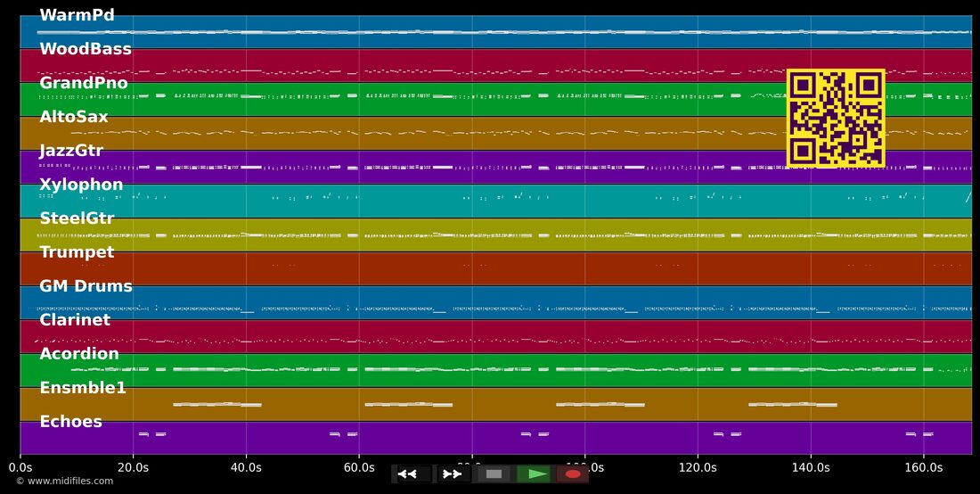Select the Acordion track label

click(x=79, y=353)
